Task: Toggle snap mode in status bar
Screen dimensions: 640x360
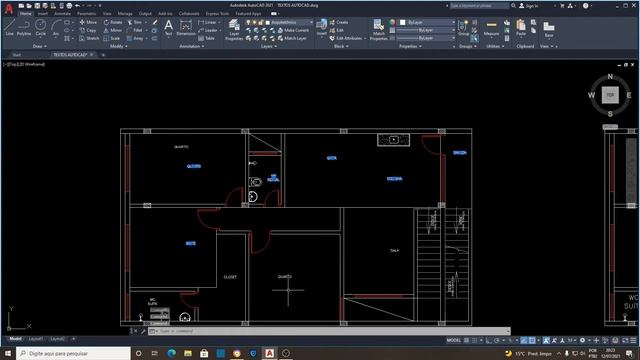Action: [475, 340]
